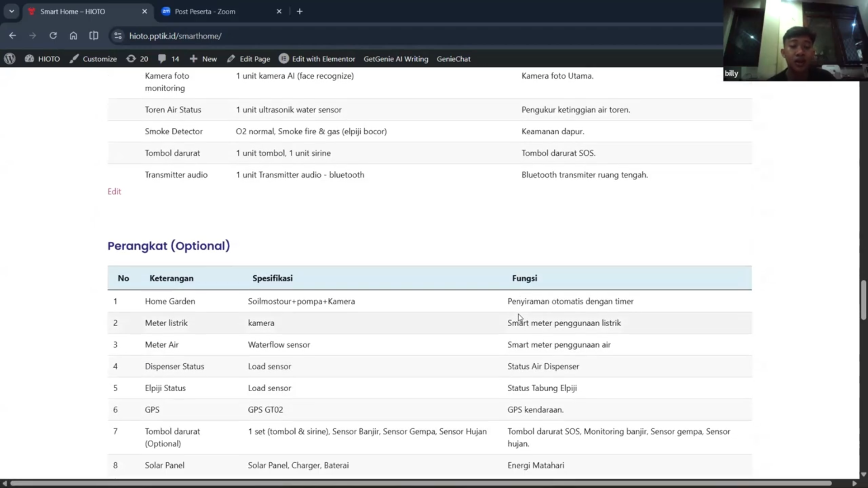Screen dimensions: 868x488
Task: Toggle the split screen sidebar icon
Action: click(x=94, y=36)
